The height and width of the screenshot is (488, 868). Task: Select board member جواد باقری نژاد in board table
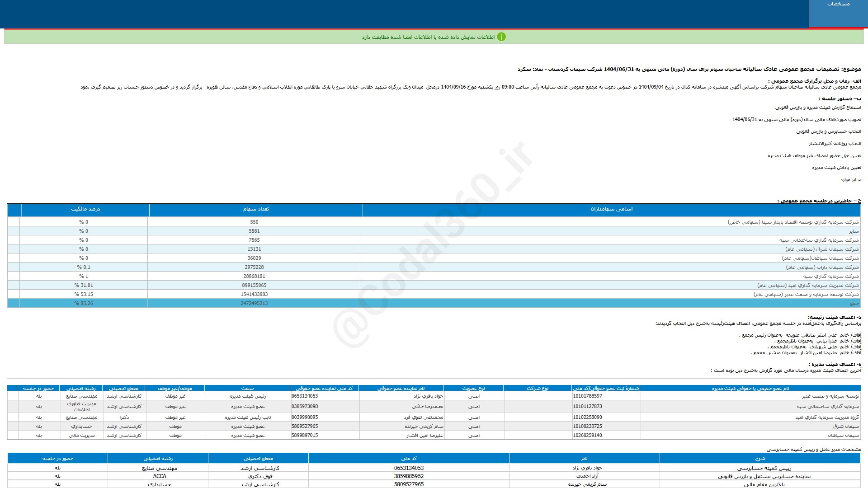point(428,396)
